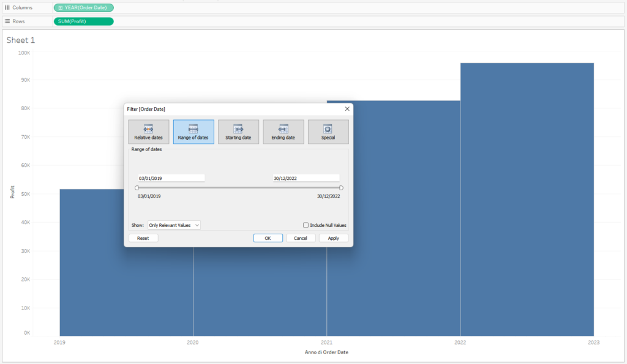
Task: Click the minimum date label under the slider
Action: [149, 196]
